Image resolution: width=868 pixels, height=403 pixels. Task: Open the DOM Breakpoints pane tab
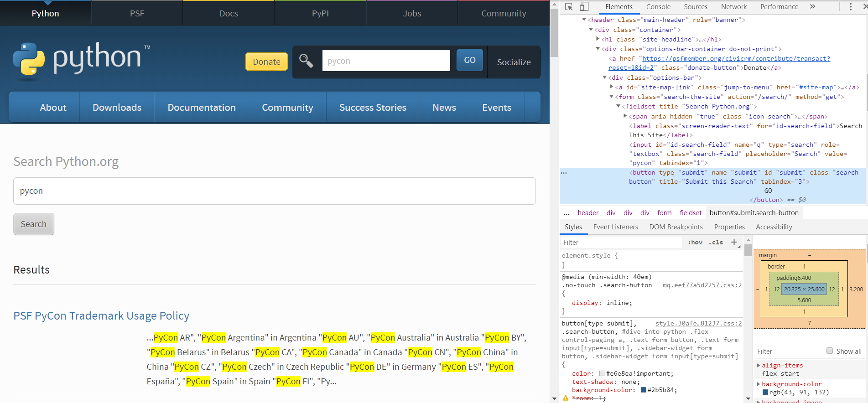pyautogui.click(x=676, y=227)
